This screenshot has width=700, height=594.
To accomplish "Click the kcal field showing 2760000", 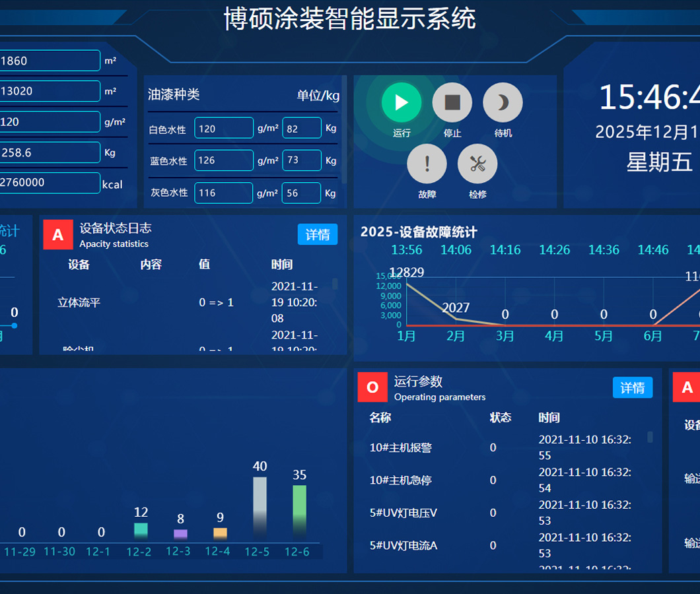I will (50, 182).
